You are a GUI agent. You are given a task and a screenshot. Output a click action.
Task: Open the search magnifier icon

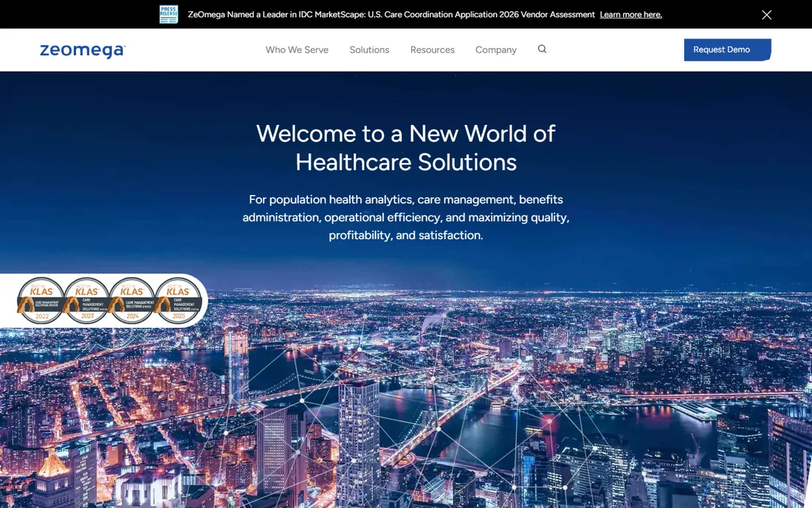click(542, 49)
